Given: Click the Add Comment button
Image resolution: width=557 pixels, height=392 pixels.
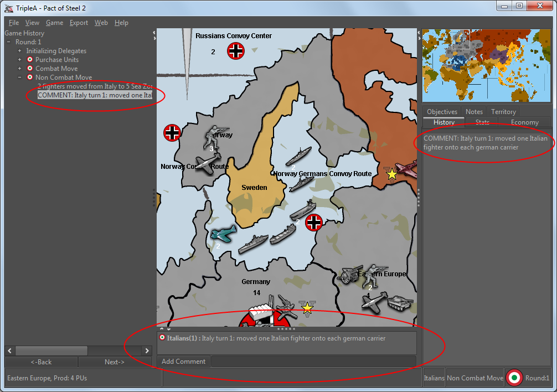Looking at the screenshot, I should click(183, 362).
